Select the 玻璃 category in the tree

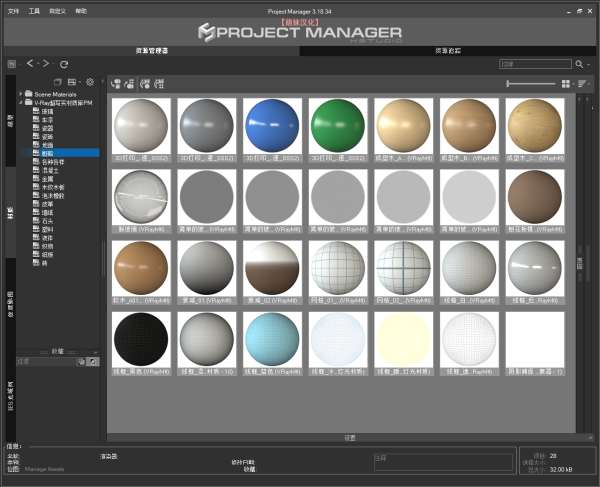click(x=47, y=111)
